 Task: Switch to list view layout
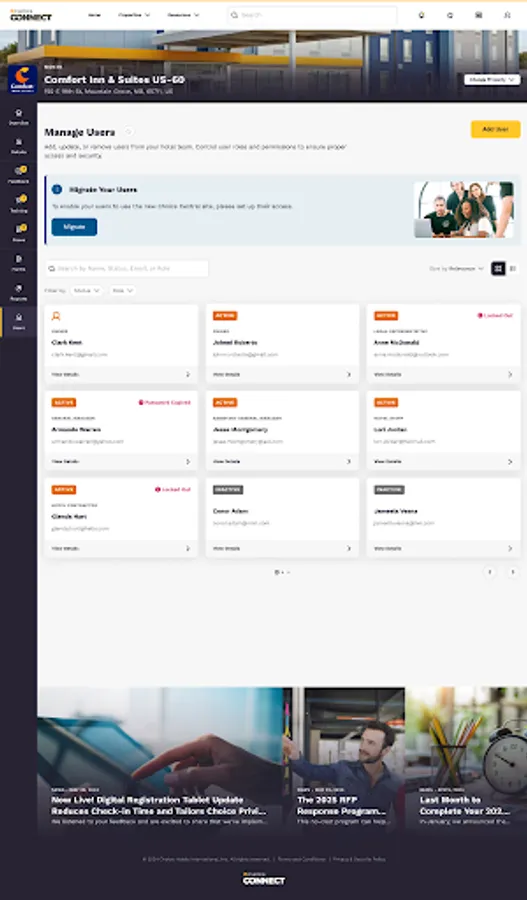pos(513,268)
